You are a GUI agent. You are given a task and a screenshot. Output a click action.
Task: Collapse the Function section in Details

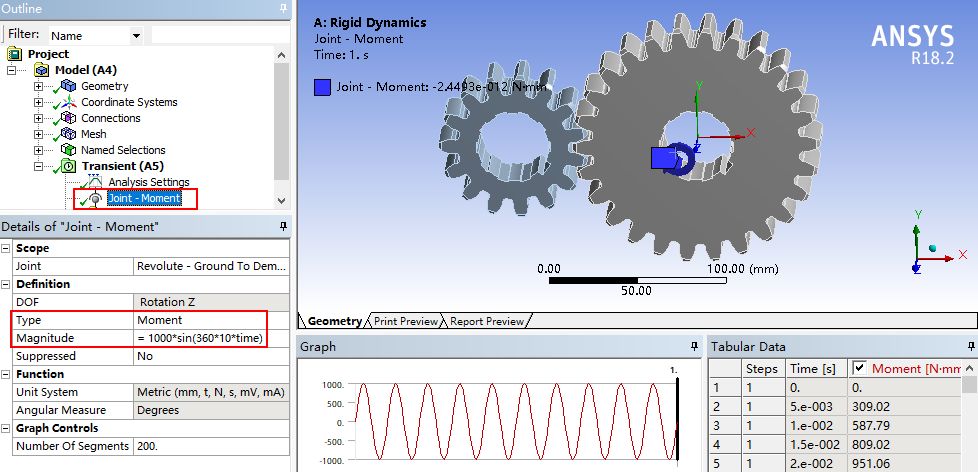coord(6,374)
